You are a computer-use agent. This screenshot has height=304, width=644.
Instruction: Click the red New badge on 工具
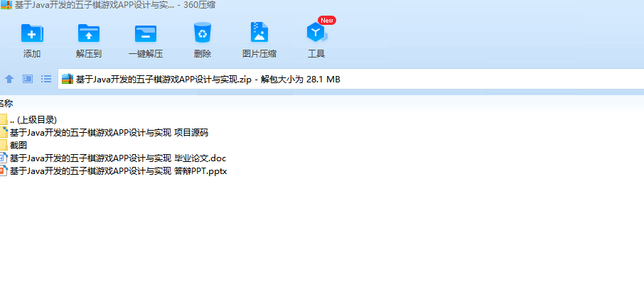click(x=327, y=20)
